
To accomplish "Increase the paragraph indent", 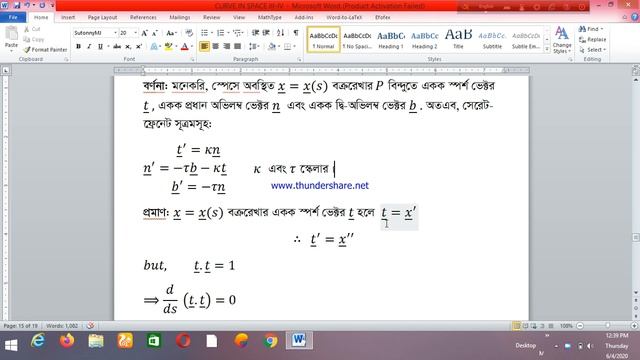I will pos(266,33).
